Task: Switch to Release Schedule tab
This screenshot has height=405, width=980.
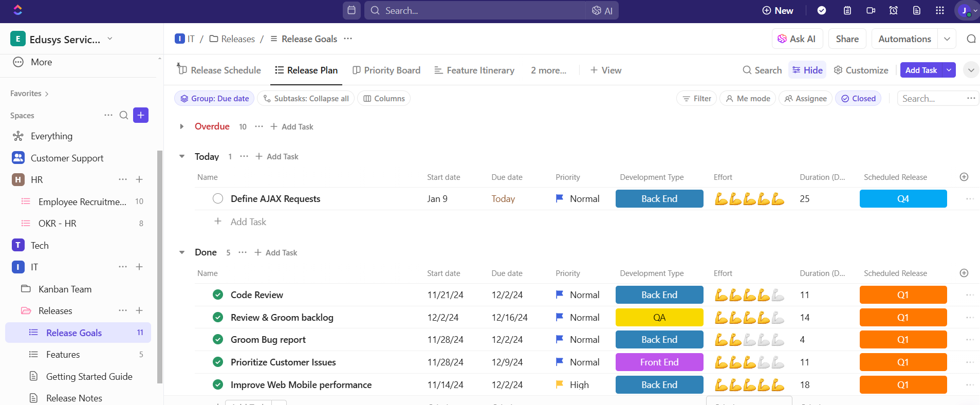Action: [219, 70]
